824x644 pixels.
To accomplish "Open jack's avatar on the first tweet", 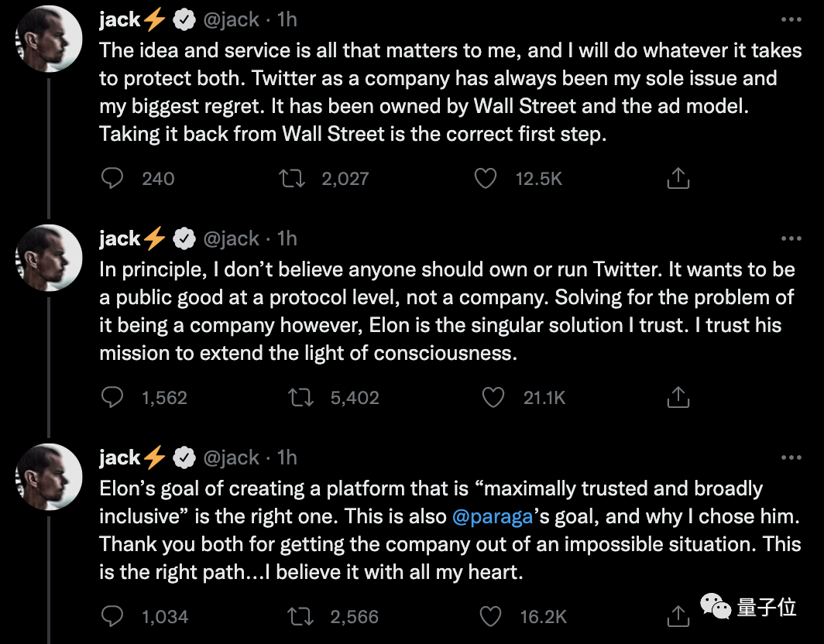I will tap(50, 40).
